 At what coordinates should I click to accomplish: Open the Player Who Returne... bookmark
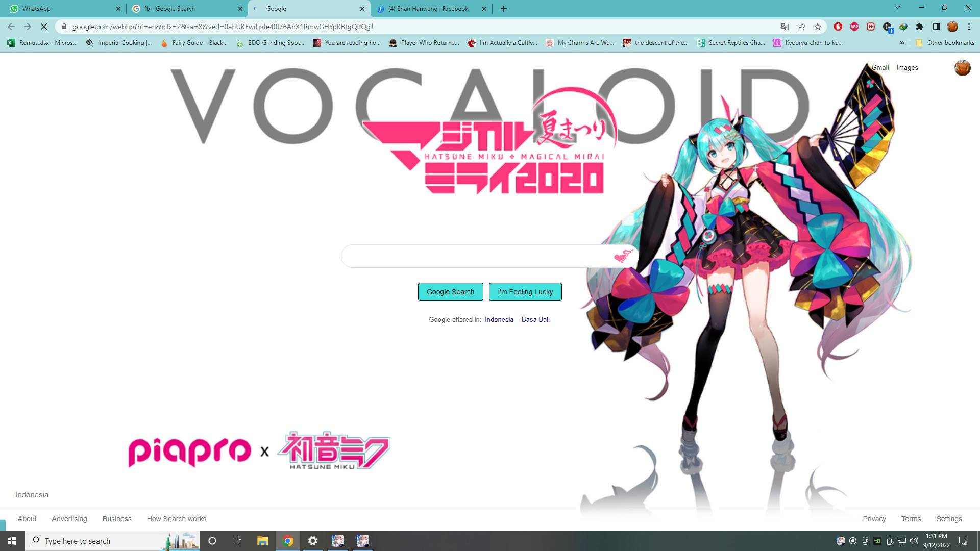[x=424, y=43]
